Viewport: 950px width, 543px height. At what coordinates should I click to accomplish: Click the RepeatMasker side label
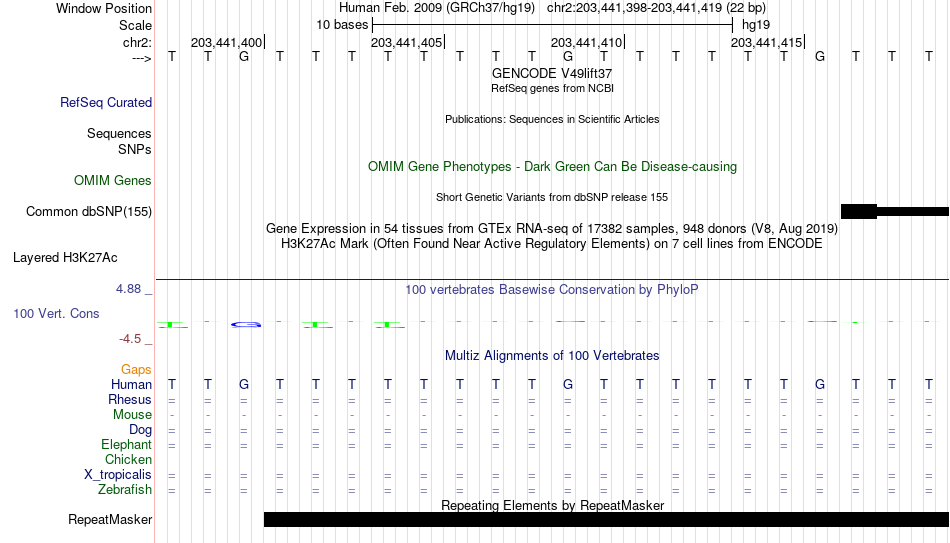tap(110, 519)
